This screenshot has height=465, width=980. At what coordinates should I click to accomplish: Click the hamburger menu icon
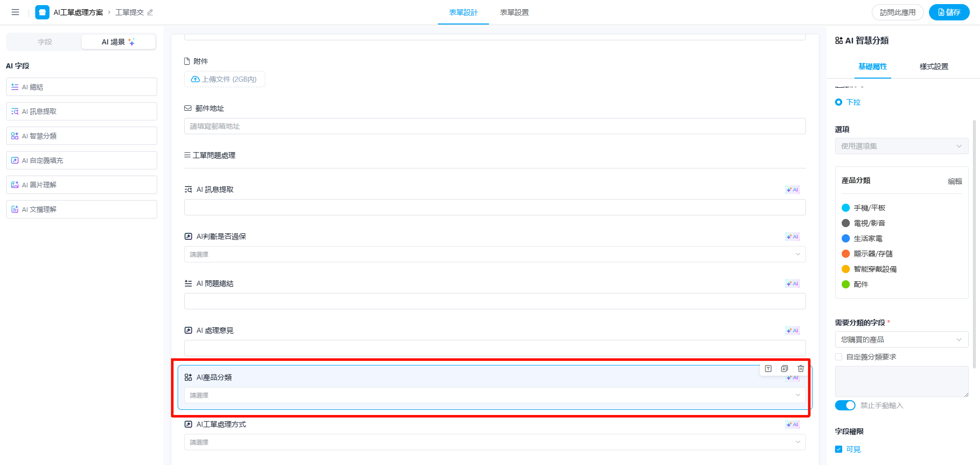[15, 12]
